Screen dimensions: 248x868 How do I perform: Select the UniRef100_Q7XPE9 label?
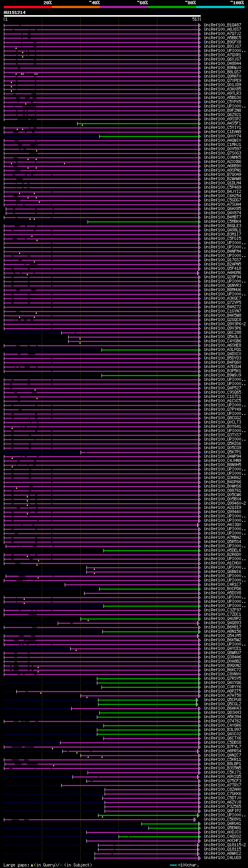(222, 80)
